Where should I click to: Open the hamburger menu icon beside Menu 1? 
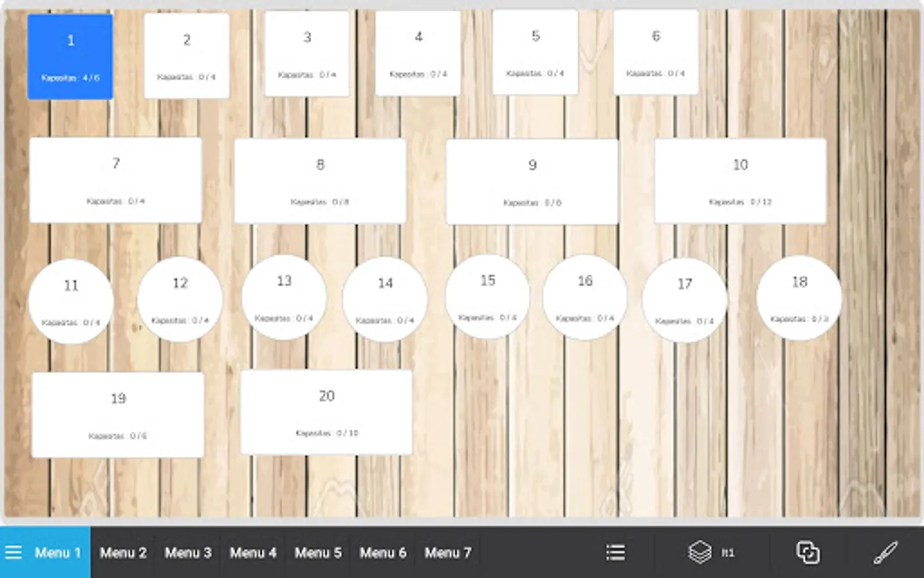pos(13,552)
